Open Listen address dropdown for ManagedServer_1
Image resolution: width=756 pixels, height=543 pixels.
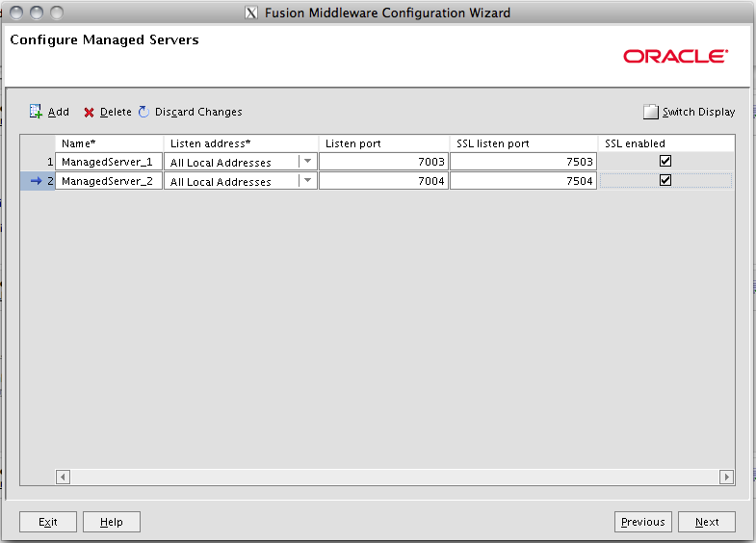307,162
